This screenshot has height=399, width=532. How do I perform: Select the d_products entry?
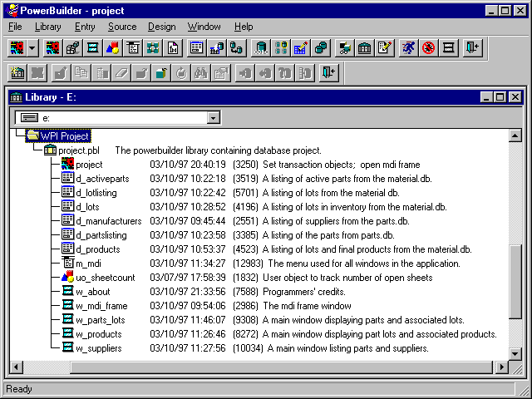(98, 249)
